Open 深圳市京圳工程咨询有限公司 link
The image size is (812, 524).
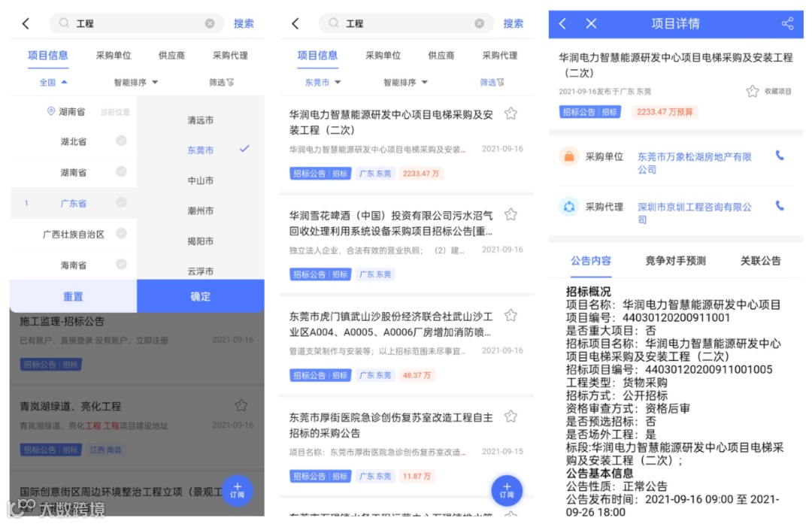coord(694,213)
